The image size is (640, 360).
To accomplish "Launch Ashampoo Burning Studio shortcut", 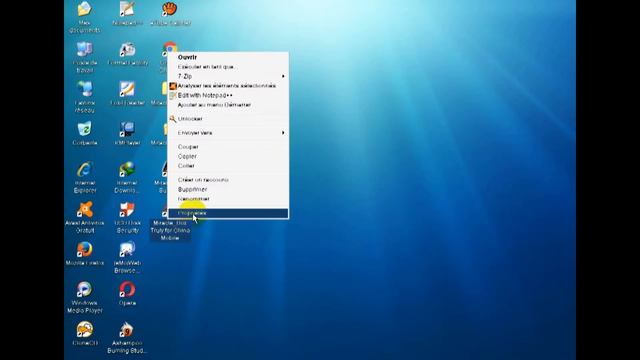I will tap(127, 329).
